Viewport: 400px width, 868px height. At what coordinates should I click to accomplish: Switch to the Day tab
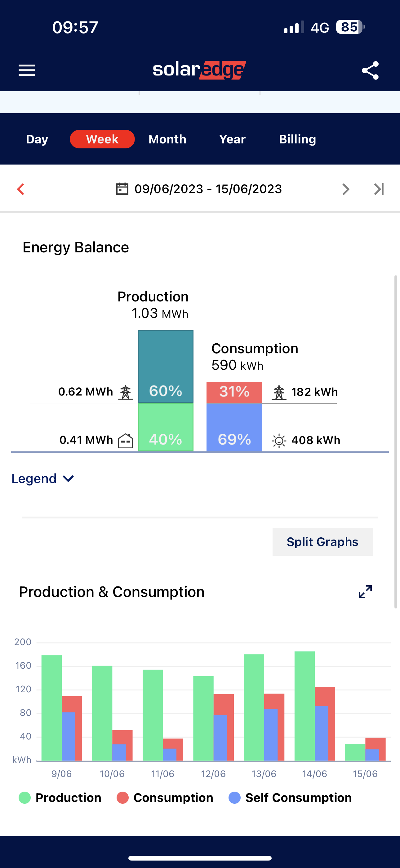click(37, 139)
